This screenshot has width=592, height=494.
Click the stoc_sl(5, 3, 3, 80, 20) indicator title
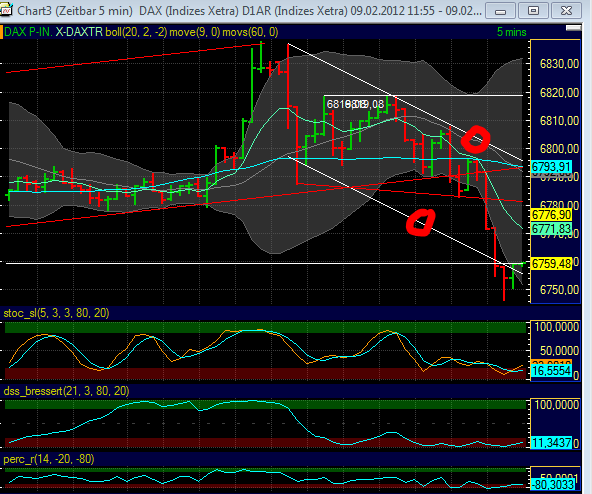point(56,313)
